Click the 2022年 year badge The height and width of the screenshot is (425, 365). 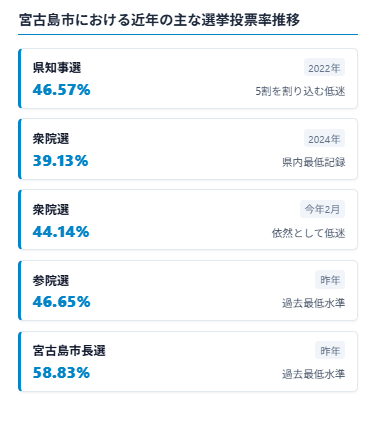pos(324,68)
